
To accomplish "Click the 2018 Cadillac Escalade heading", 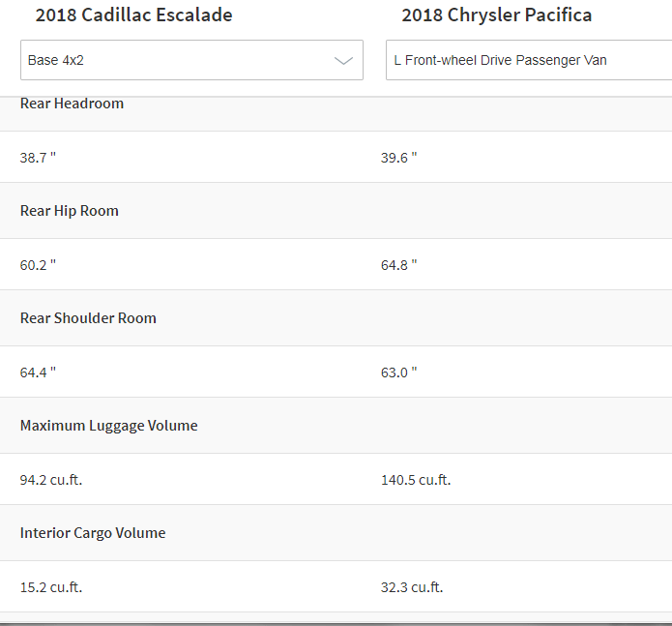I will 134,15.
